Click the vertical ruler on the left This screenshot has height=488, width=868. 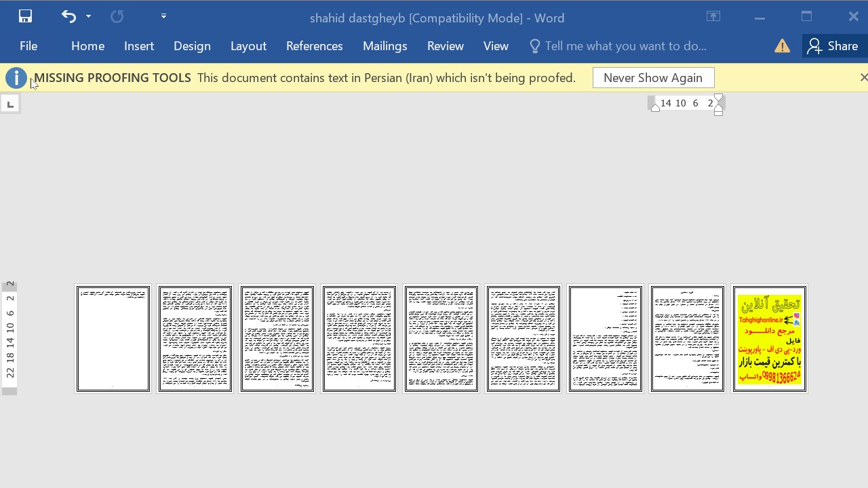click(x=9, y=338)
